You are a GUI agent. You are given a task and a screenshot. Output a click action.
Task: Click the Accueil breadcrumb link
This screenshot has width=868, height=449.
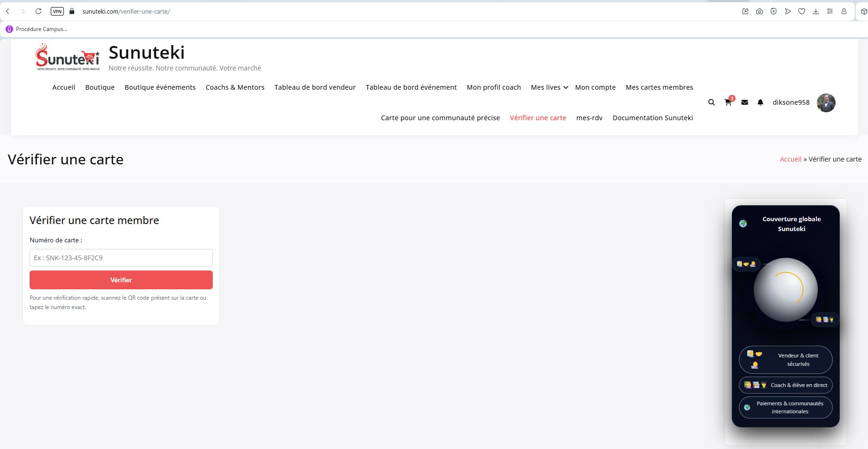[x=790, y=159]
